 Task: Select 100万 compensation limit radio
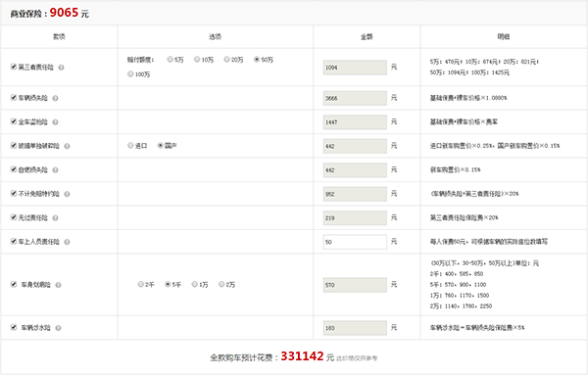130,73
